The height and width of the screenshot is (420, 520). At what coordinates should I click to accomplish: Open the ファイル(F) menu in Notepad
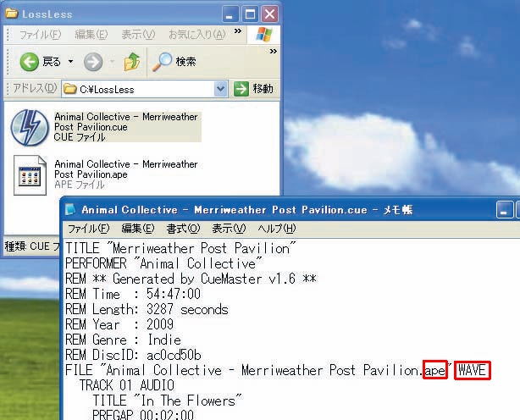pos(89,229)
